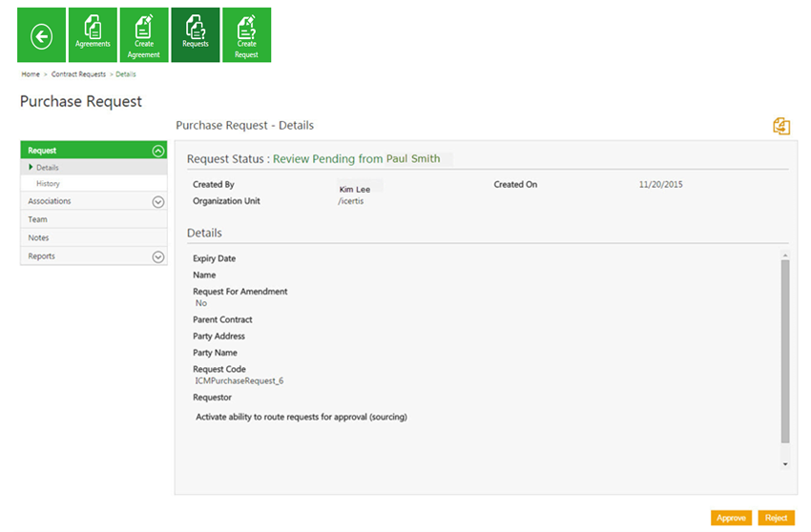This screenshot has height=532, width=811.
Task: Expand the Reports section
Action: point(158,256)
